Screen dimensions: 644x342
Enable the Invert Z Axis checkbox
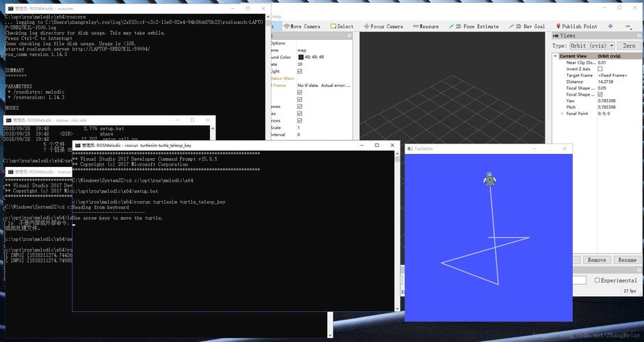pyautogui.click(x=600, y=69)
